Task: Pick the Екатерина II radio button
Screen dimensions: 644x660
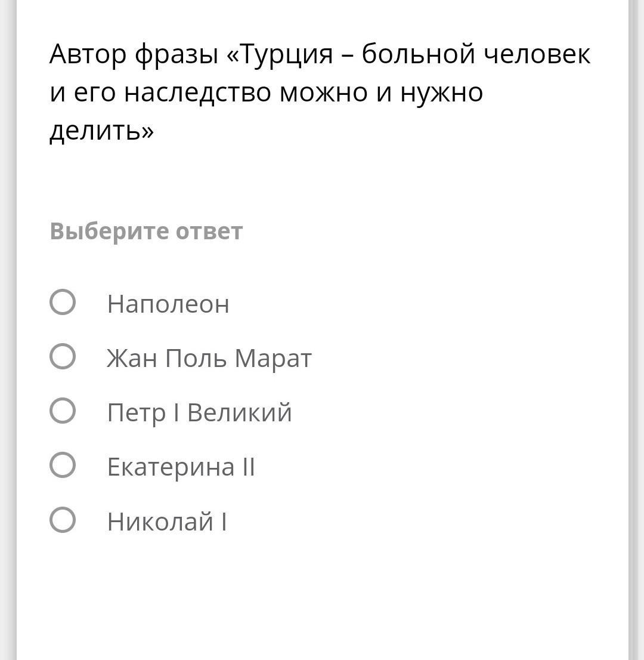Action: tap(63, 465)
